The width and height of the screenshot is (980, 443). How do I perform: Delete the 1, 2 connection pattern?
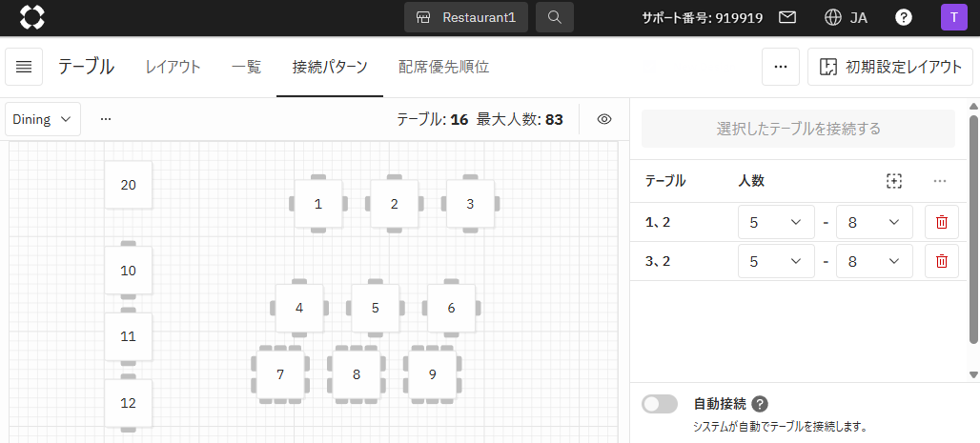pos(941,222)
